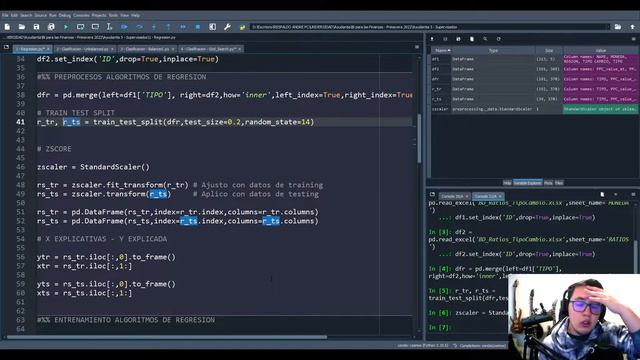Open file using folder toolbar icon
Image resolution: width=640 pixels, height=360 pixels.
[x=22, y=27]
